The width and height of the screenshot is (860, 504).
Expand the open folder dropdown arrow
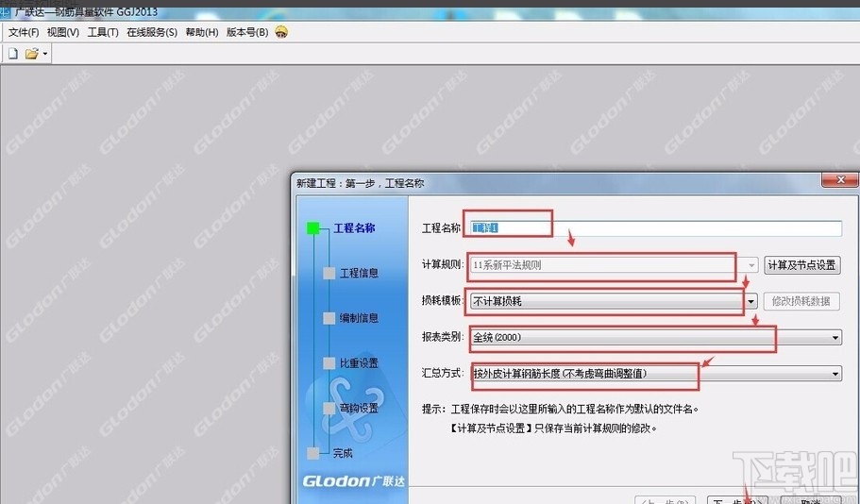tap(45, 54)
